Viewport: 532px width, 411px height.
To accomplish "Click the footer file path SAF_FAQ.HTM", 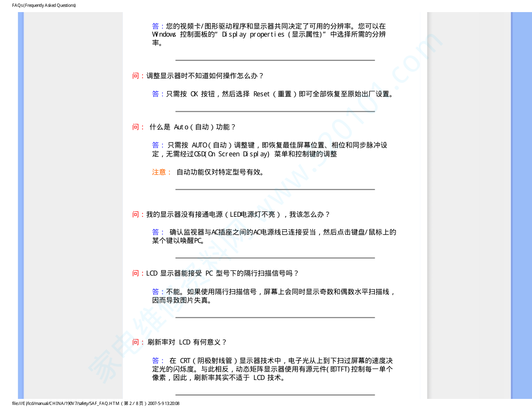I will pyautogui.click(x=66, y=403).
